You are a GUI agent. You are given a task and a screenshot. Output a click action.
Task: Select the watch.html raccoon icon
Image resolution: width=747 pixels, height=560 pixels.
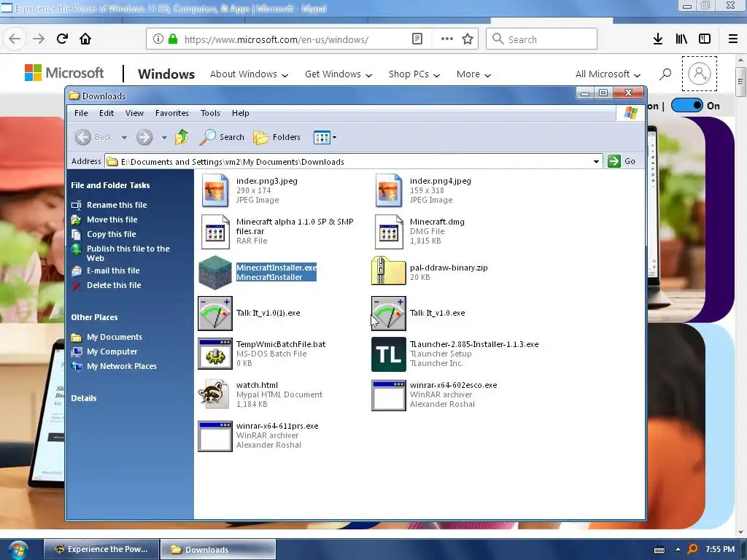tap(214, 394)
